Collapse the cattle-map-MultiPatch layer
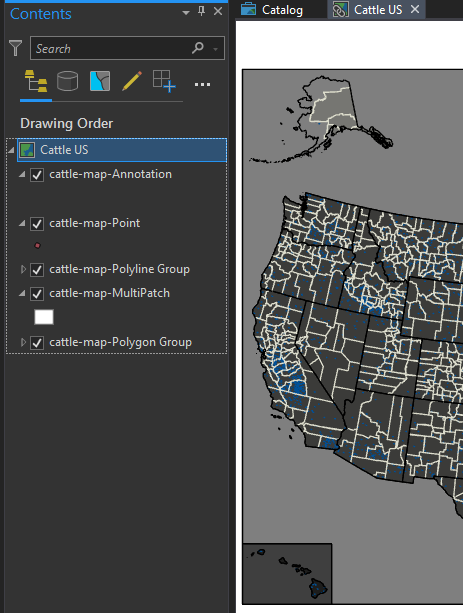This screenshot has width=463, height=613. coord(22,293)
